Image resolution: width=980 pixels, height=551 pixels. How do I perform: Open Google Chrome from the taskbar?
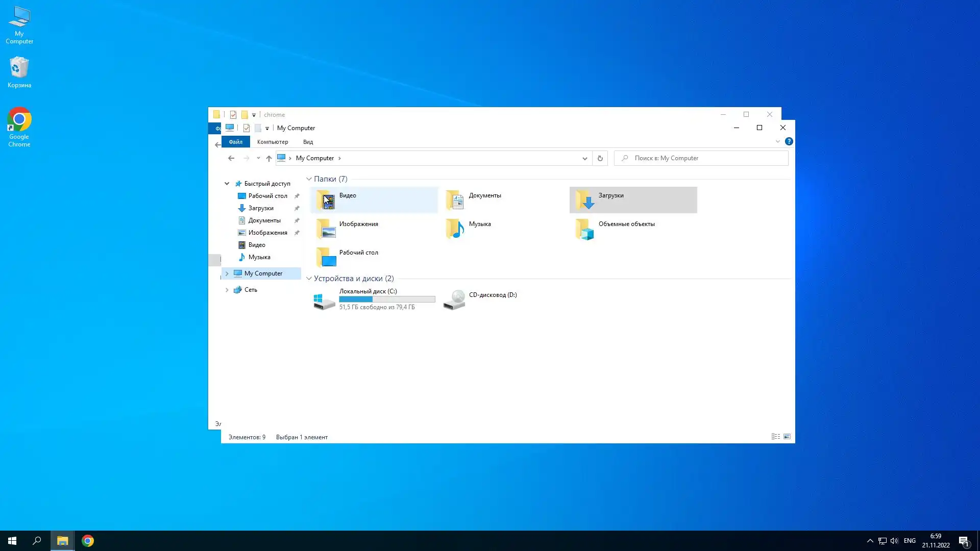pyautogui.click(x=88, y=541)
